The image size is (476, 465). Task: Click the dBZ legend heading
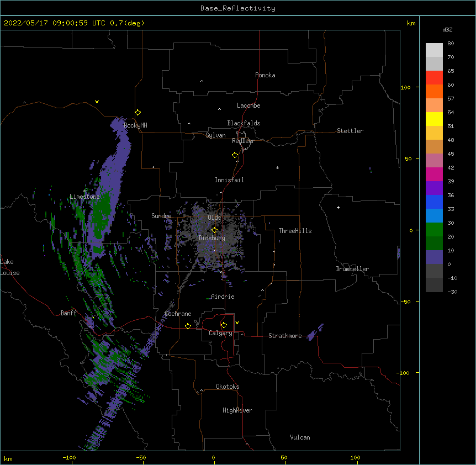(447, 30)
